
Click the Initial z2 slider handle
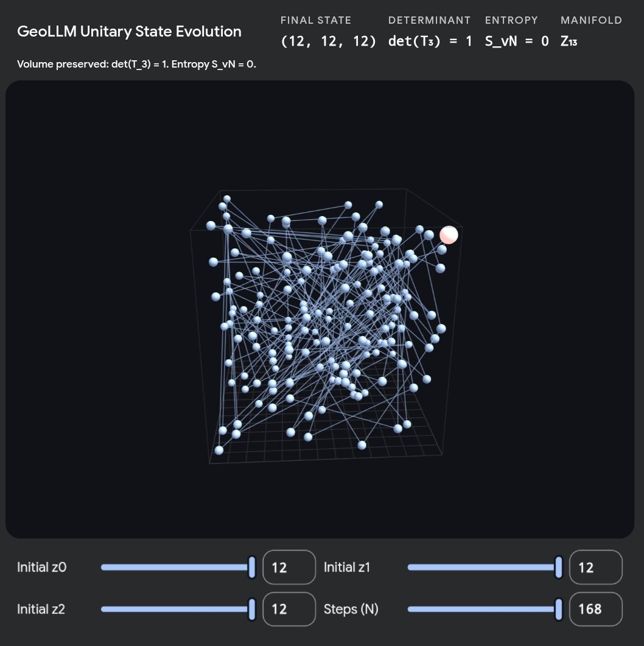[252, 609]
